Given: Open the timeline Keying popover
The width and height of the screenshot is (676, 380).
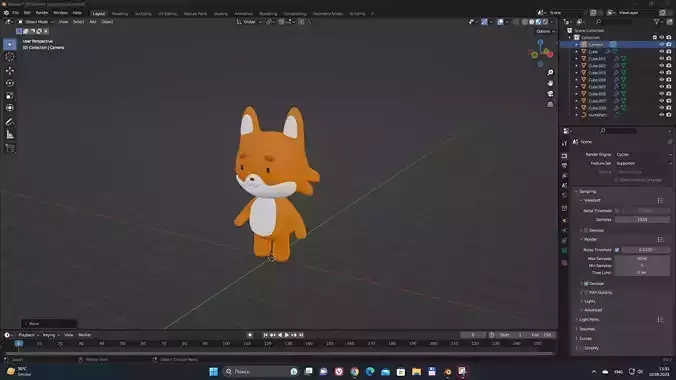Looking at the screenshot, I should [x=50, y=335].
